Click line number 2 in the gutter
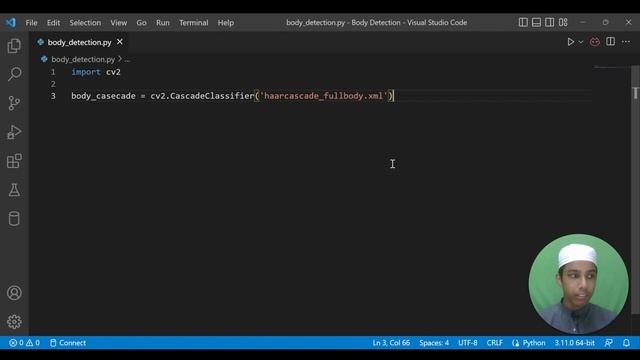 [53, 84]
